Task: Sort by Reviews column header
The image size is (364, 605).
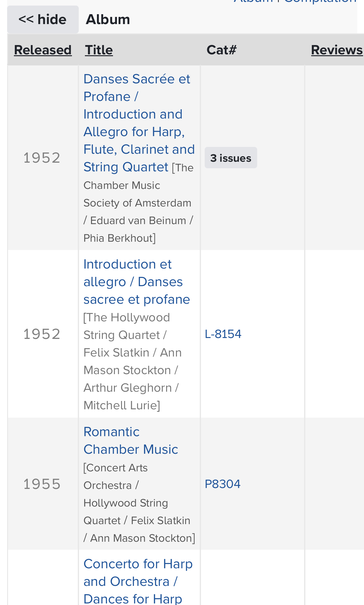Action: tap(337, 50)
